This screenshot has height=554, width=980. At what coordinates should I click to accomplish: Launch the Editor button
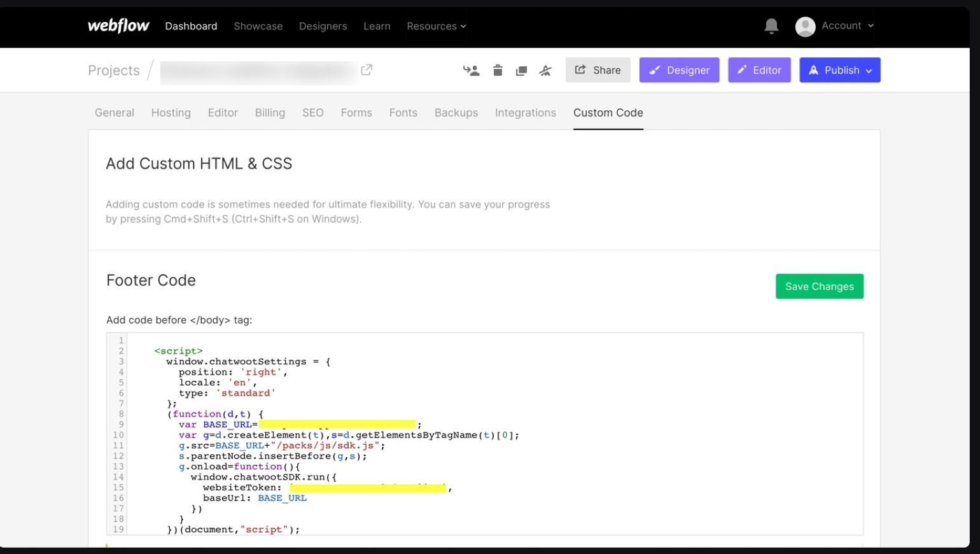(x=759, y=70)
